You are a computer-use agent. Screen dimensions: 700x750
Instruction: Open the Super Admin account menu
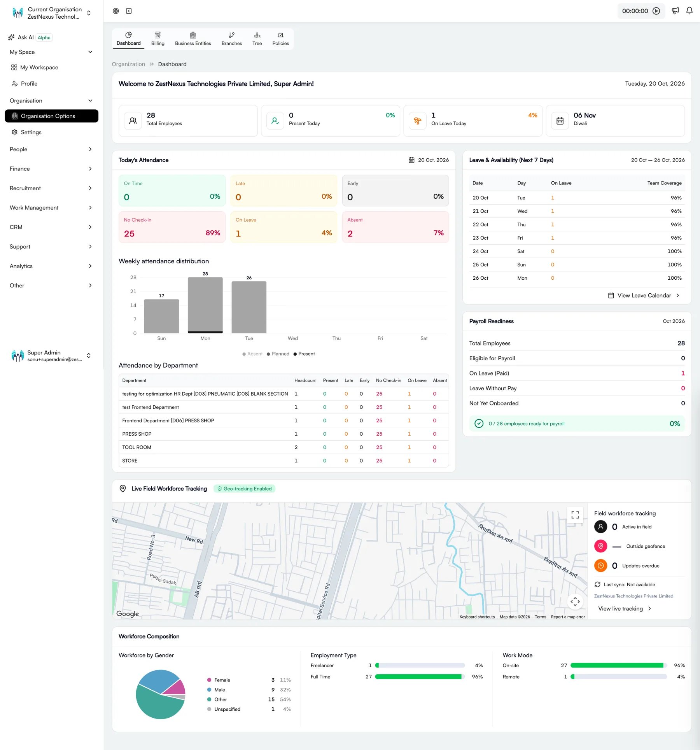[51, 356]
